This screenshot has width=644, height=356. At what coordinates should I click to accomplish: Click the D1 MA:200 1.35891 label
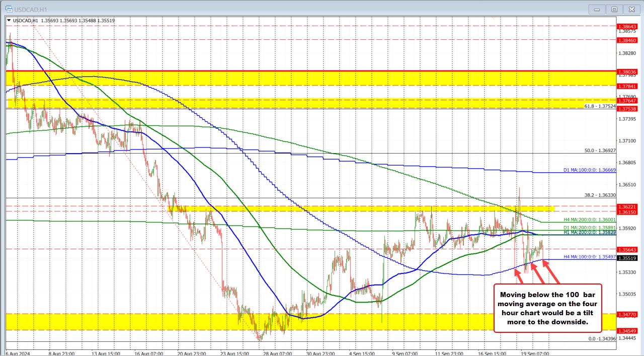click(589, 228)
